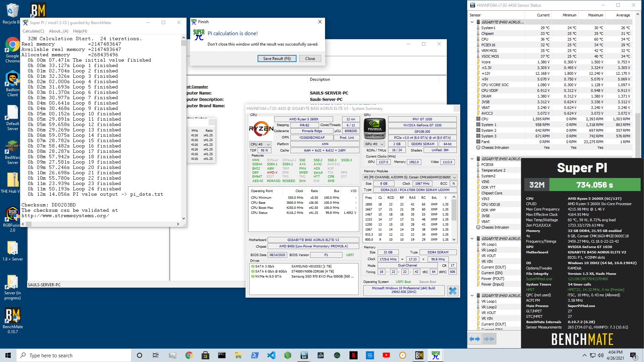
Task: Collapse first GIGABYTE B450 AORUS sensor group
Action: pos(472,22)
